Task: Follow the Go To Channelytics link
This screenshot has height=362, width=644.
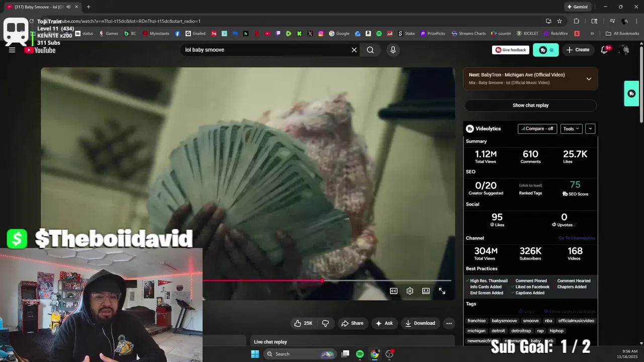Action: pos(577,238)
